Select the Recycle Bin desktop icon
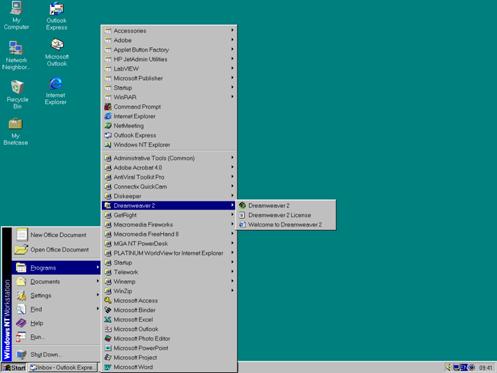Screen dimensions: 497x373 (x=17, y=94)
